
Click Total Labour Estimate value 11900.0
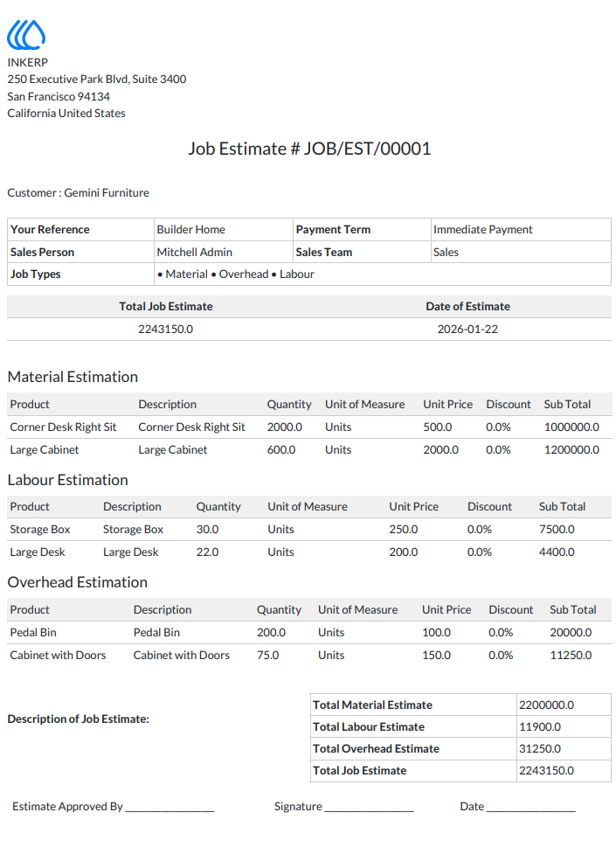pos(540,727)
